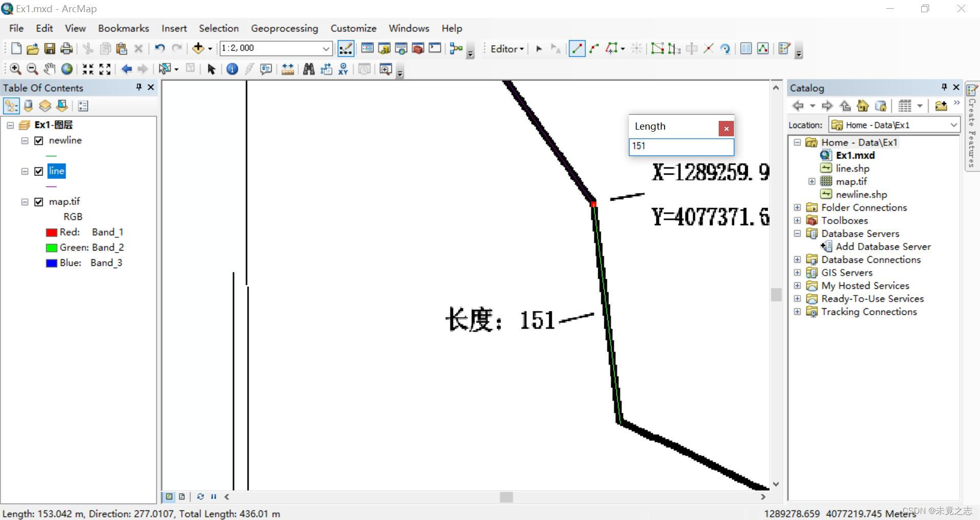Activate the Pan tool
Screen dimensions: 980x520
point(50,69)
